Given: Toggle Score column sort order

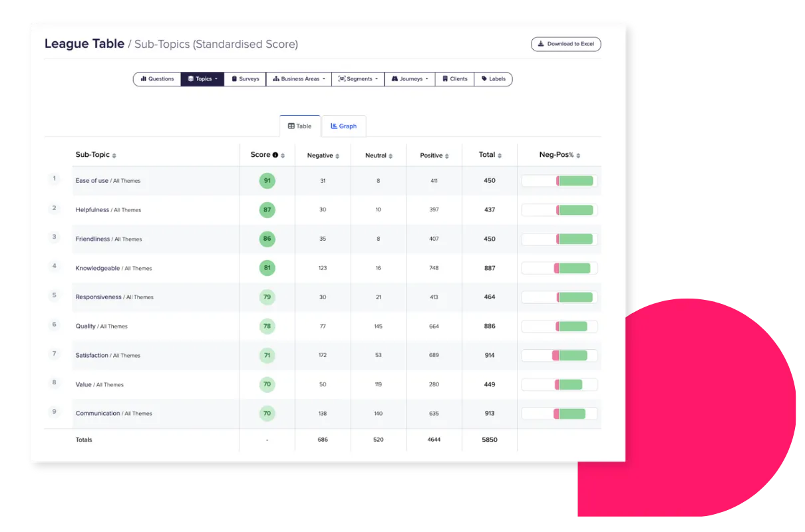Looking at the screenshot, I should 283,154.
